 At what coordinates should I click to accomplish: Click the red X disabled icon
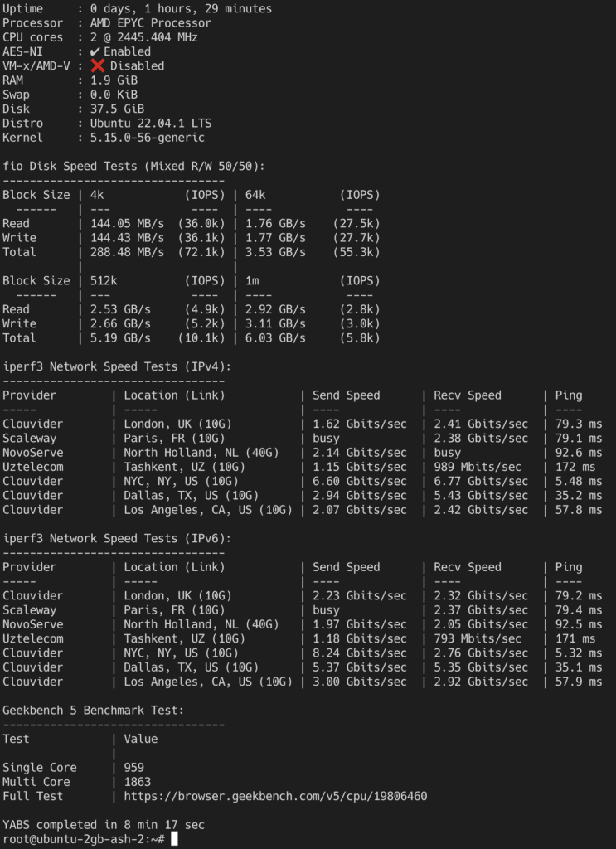pyautogui.click(x=98, y=65)
